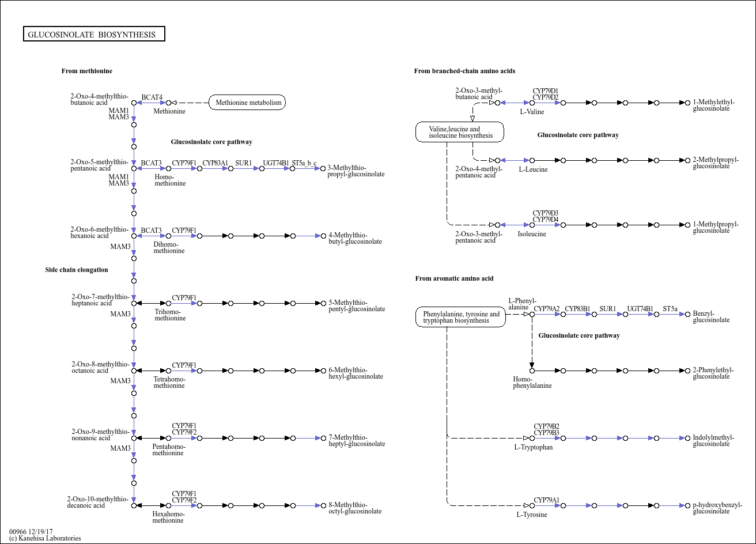The height and width of the screenshot is (544, 756).
Task: Click the UGT74B1 enzyme in methionine pathway
Action: 276,163
